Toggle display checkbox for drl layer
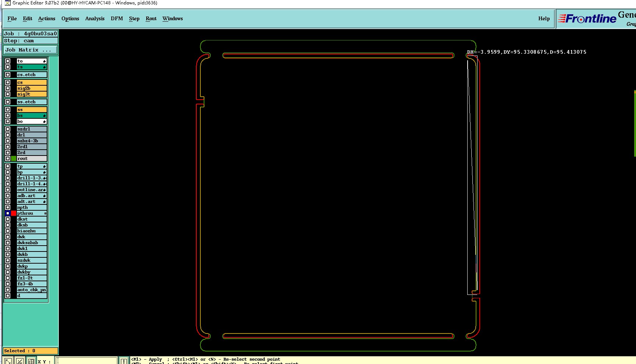 pyautogui.click(x=8, y=135)
